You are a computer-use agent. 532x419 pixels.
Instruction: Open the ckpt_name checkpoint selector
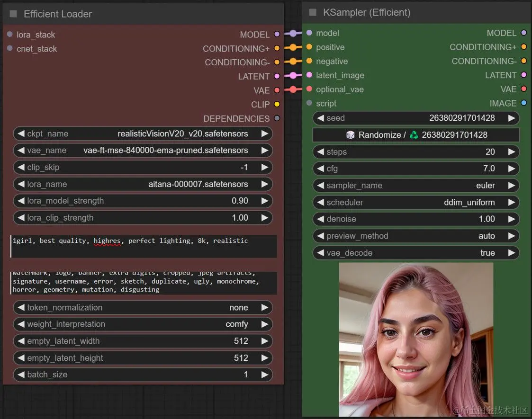tap(143, 134)
